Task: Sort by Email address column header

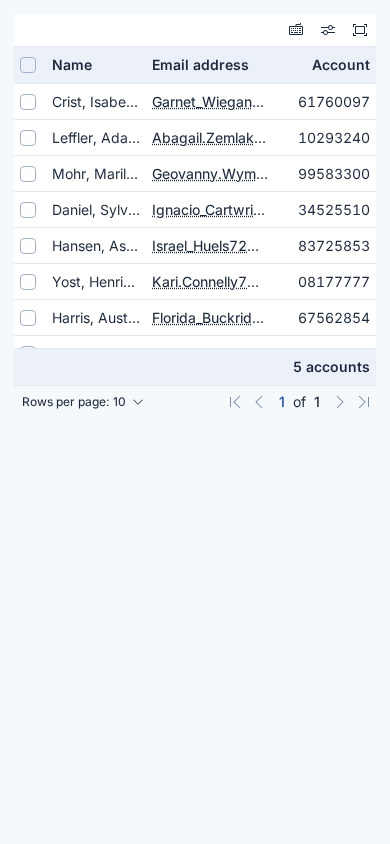Action: [200, 65]
